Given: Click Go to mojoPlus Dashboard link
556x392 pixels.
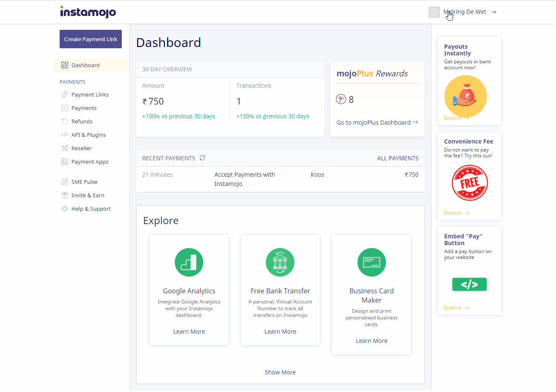Looking at the screenshot, I should 377,123.
